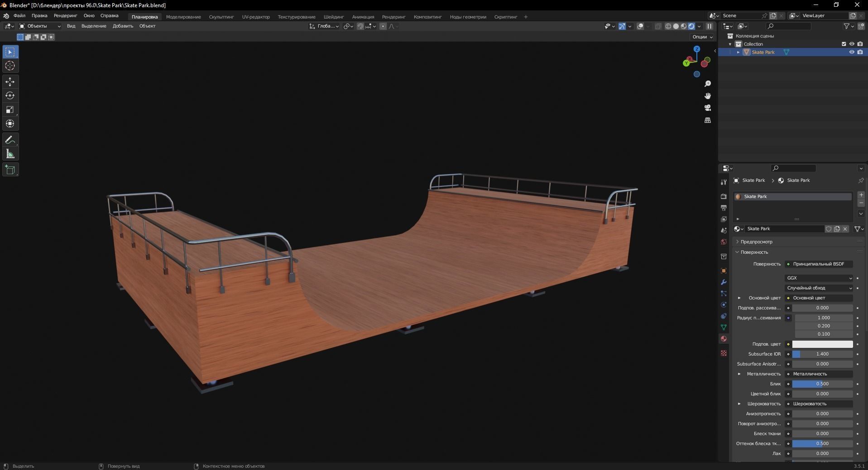Open the Scene properties tab
Screen dimensions: 868x470
point(724,231)
